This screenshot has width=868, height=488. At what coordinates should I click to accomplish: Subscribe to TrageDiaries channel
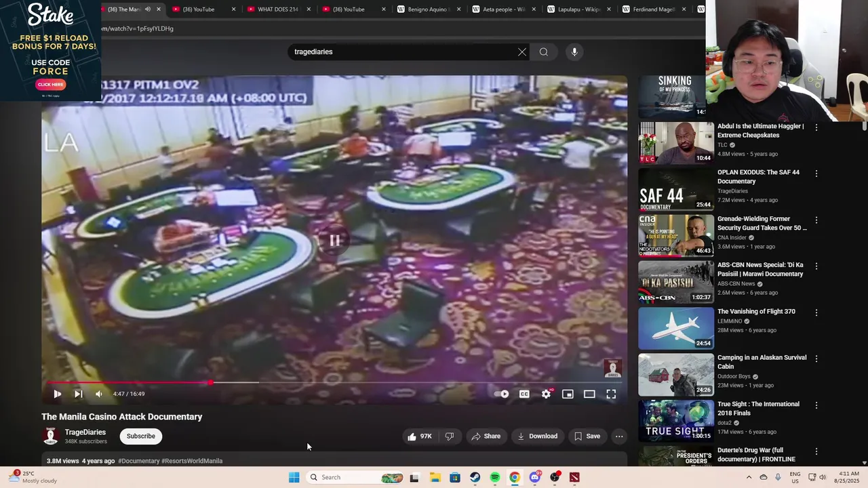[x=141, y=436]
